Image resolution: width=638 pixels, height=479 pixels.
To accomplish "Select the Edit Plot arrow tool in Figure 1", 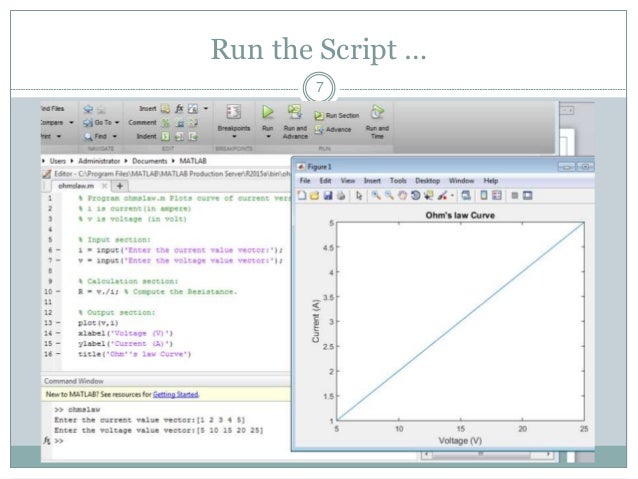I will (359, 196).
